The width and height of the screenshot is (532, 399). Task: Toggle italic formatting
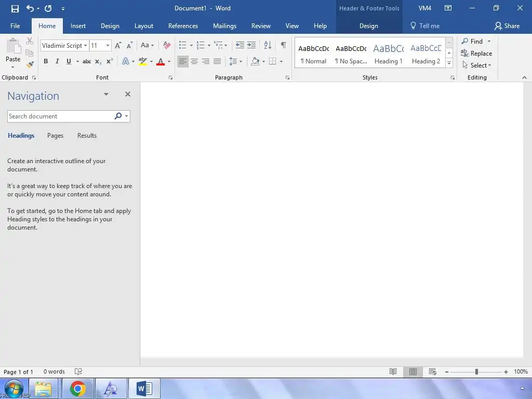tap(57, 61)
